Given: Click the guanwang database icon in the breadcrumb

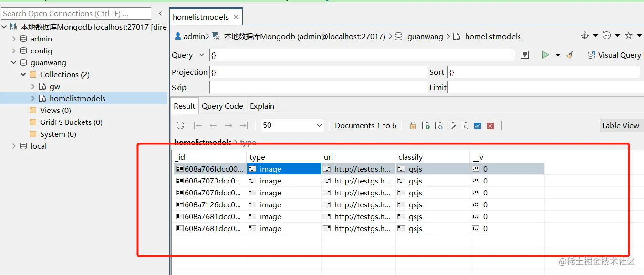Looking at the screenshot, I should click(x=399, y=36).
